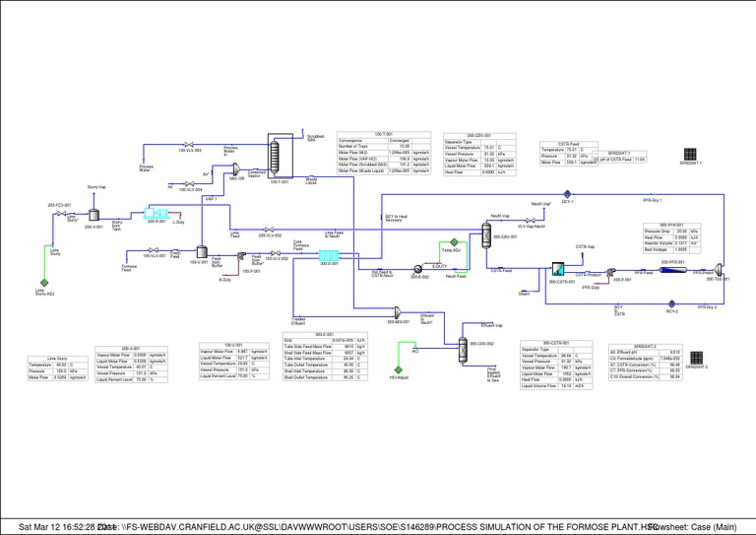Click the pH of CSTR Feed row
Image resolution: width=756 pixels, height=535 pixels.
pos(618,160)
